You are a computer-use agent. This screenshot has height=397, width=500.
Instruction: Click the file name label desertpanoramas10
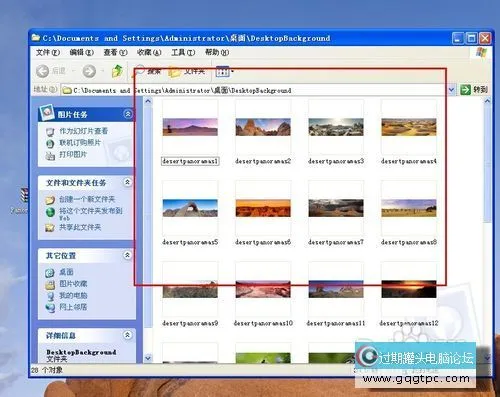pos(263,323)
